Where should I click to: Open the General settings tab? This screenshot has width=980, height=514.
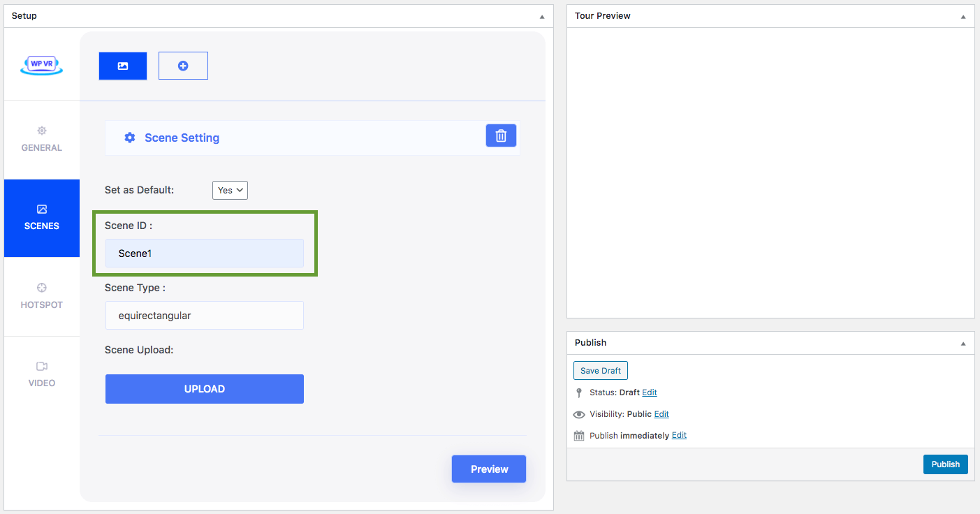click(42, 140)
